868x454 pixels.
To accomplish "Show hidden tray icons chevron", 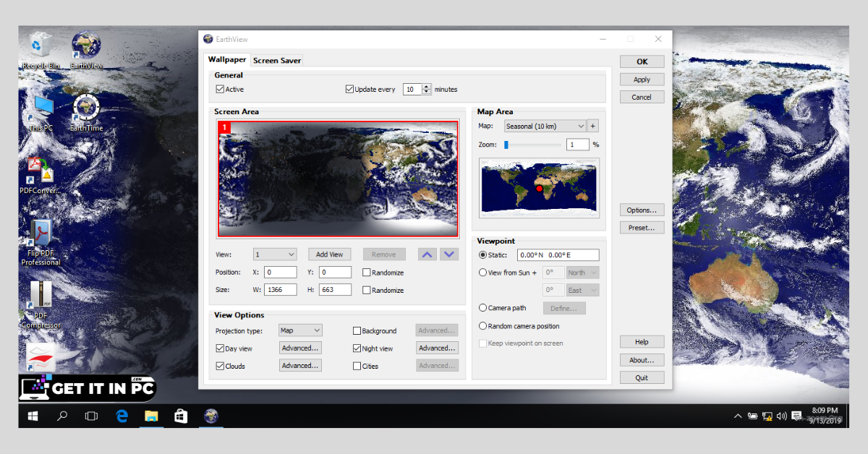I will (738, 416).
